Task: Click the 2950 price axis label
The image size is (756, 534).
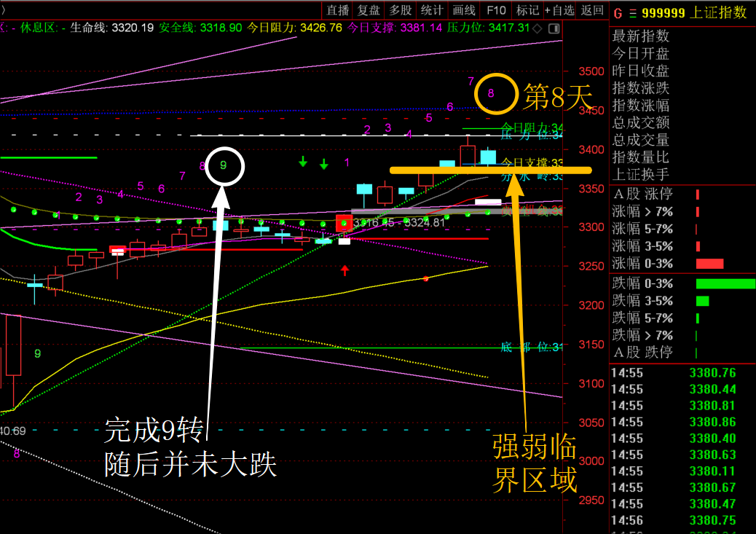Action: point(591,500)
